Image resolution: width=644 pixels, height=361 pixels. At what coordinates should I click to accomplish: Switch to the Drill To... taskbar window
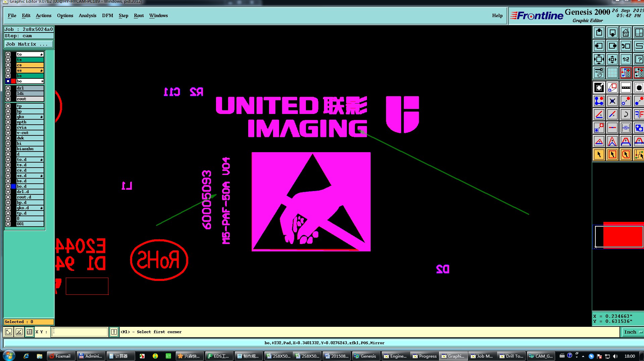tap(511, 356)
